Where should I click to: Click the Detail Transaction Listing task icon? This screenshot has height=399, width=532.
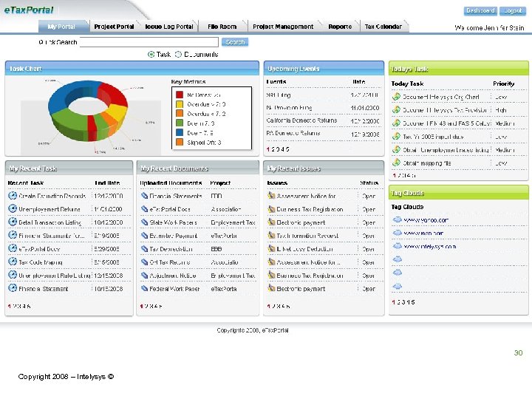[13, 222]
